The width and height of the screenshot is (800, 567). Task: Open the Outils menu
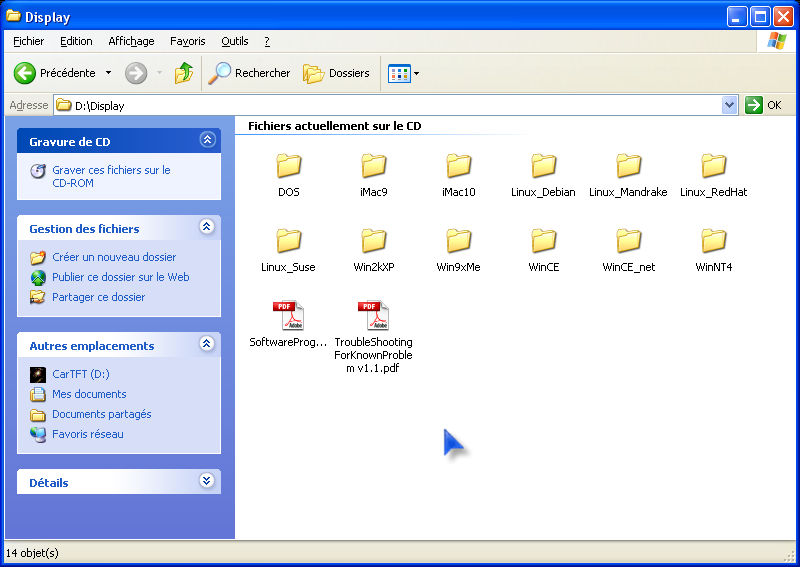click(x=235, y=41)
